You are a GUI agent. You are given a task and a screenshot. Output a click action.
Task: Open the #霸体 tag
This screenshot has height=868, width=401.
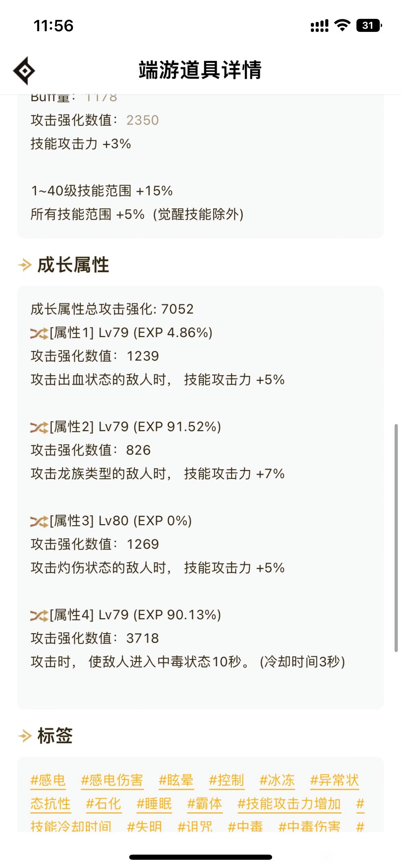[205, 804]
